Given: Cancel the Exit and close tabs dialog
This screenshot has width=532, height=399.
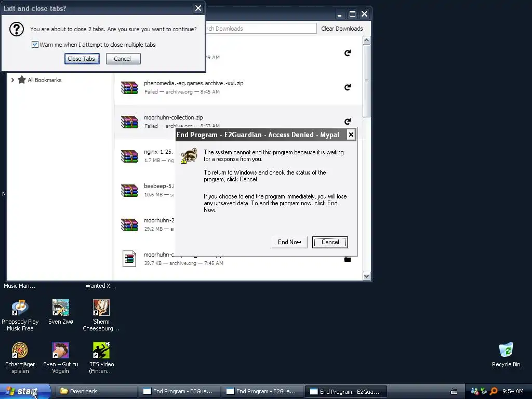Looking at the screenshot, I should pos(123,59).
